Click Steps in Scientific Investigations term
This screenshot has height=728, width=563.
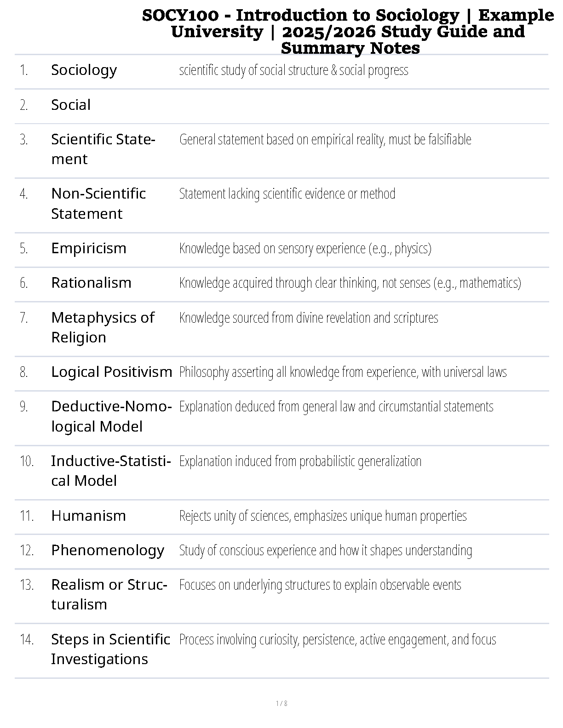pos(110,649)
